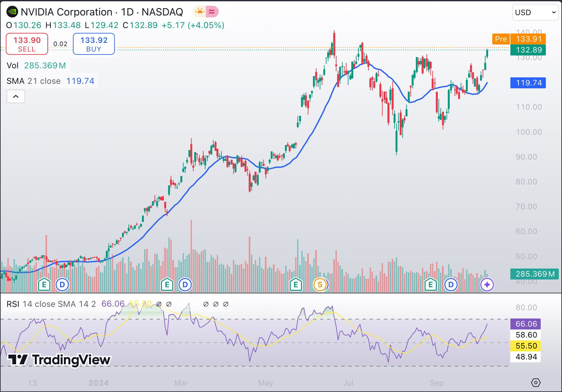562x392 pixels.
Task: Click the 285.369M volume axis label
Action: pos(535,274)
